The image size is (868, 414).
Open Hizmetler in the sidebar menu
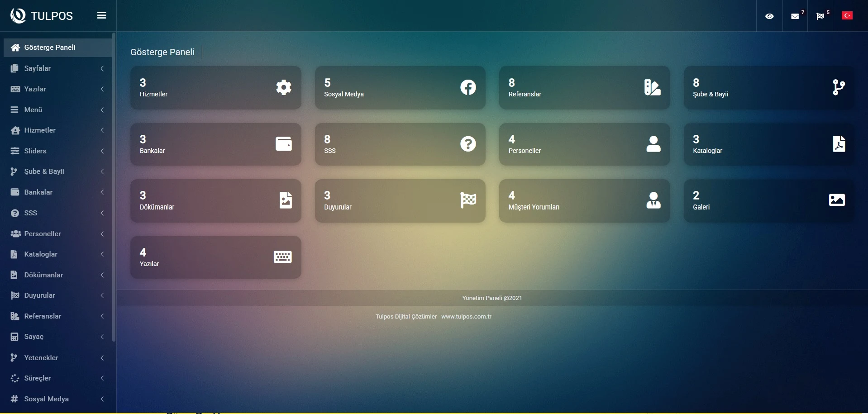pyautogui.click(x=57, y=130)
